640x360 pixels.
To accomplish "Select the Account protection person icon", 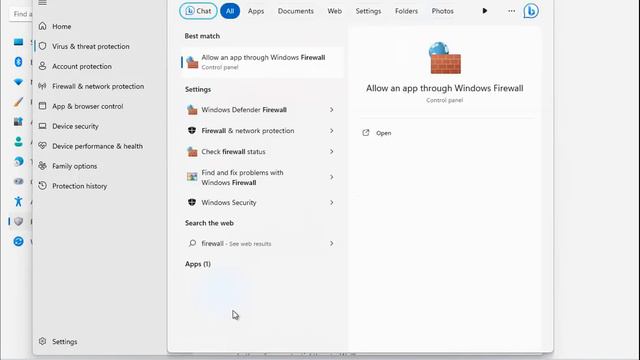I will (x=42, y=66).
